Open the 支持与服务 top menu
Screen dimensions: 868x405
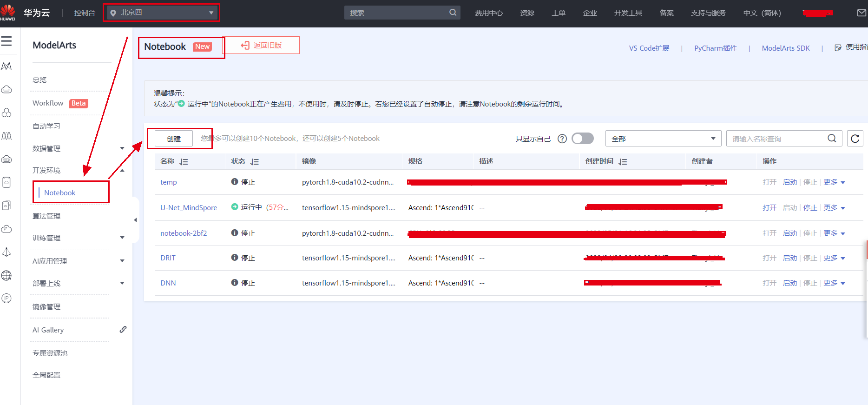tap(708, 13)
